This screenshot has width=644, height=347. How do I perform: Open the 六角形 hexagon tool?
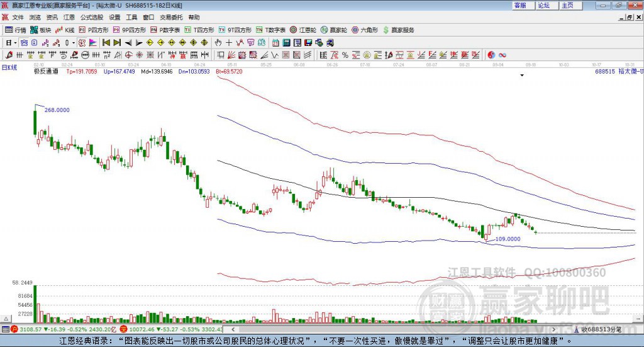pyautogui.click(x=365, y=30)
